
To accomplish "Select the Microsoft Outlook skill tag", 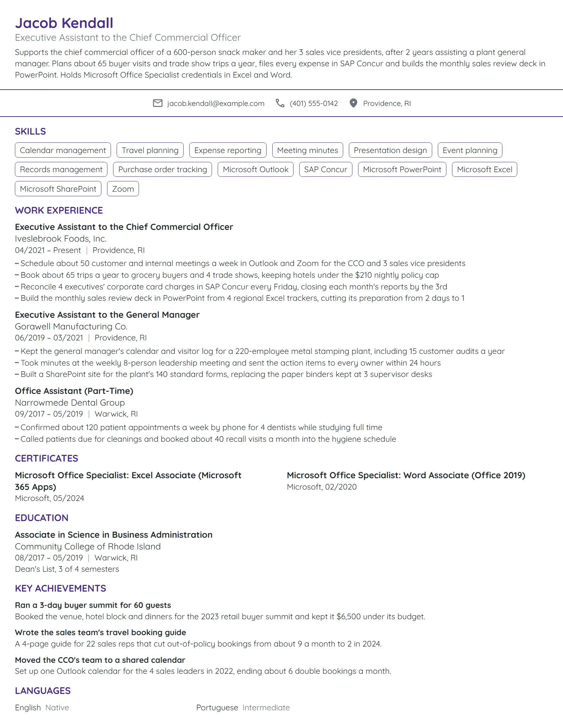I will [x=256, y=169].
